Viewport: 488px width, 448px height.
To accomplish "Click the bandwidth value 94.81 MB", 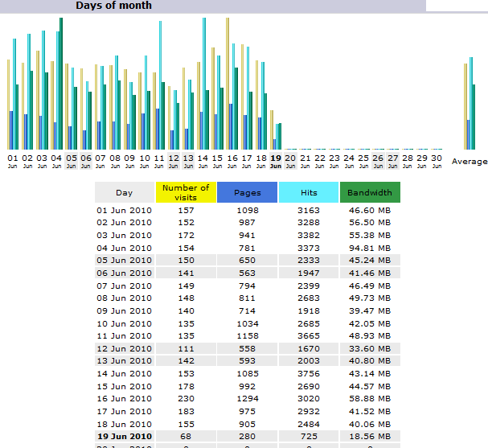I will [370, 248].
